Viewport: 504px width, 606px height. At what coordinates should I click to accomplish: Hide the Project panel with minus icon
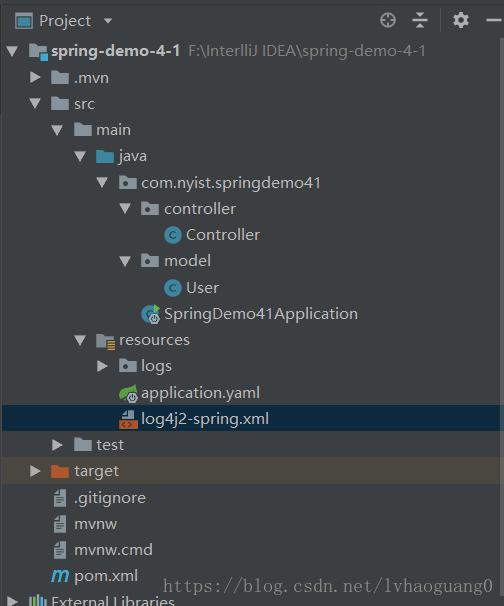pyautogui.click(x=494, y=20)
